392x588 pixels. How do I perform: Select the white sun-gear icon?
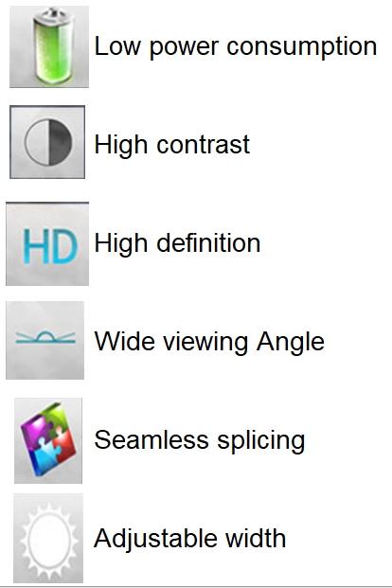pos(48,539)
